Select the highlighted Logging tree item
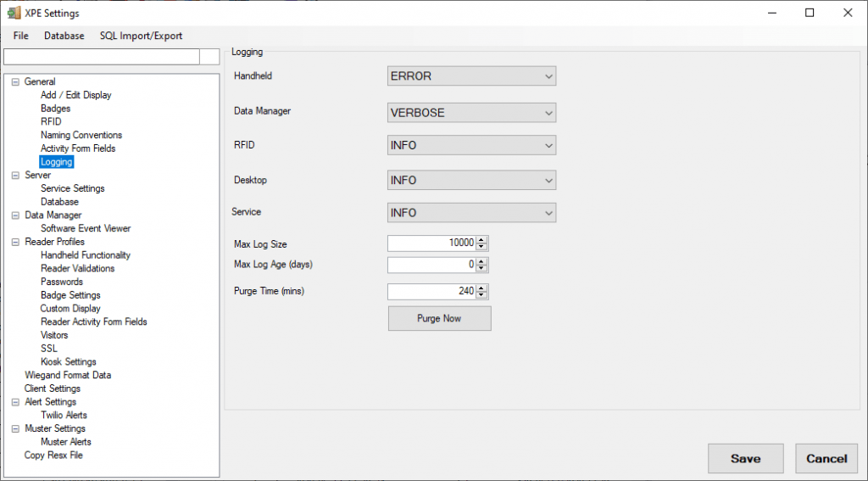868x481 pixels. pos(57,162)
